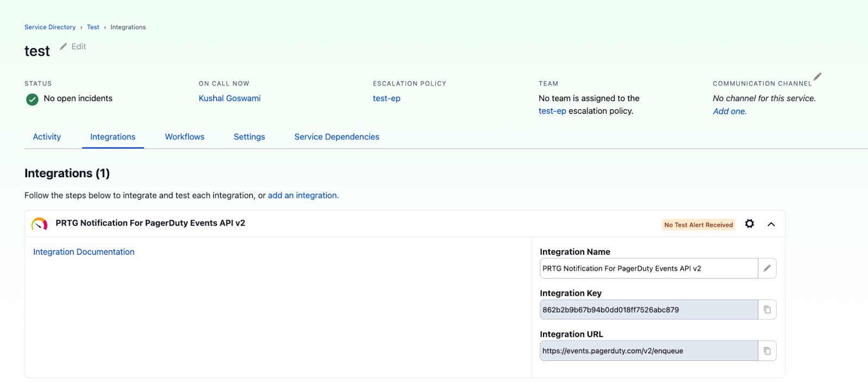Edit the communication channel via pencil icon
This screenshot has width=868, height=388.
click(818, 76)
